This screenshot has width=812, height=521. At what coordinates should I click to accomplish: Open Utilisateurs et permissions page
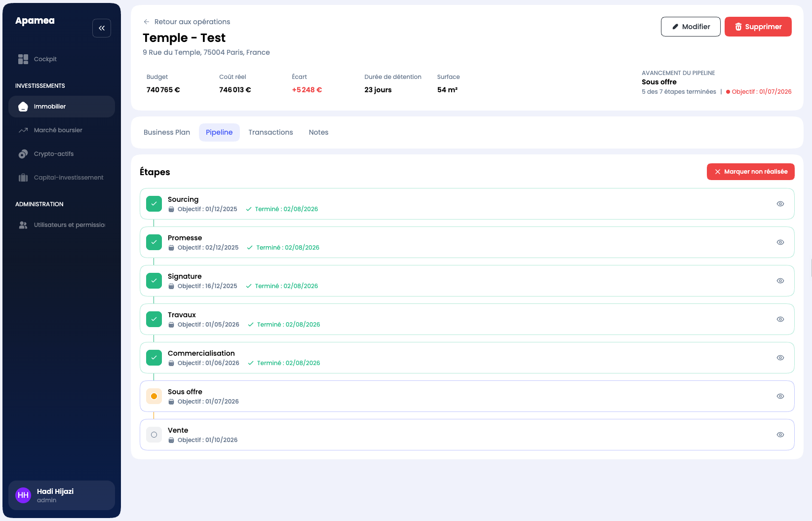[x=62, y=225]
